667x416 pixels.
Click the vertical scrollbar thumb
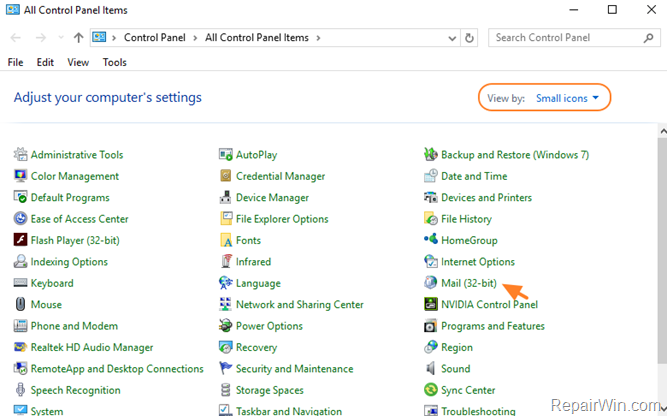(x=662, y=251)
